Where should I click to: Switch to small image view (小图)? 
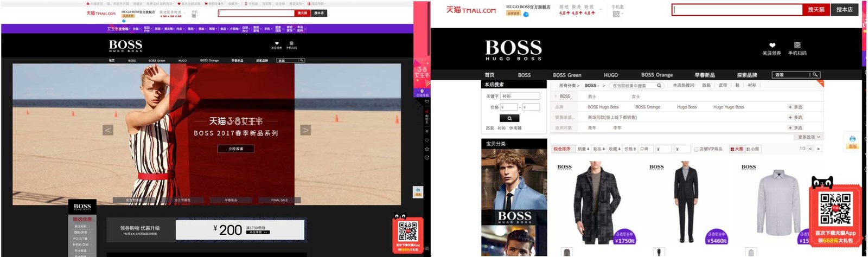[x=753, y=149]
